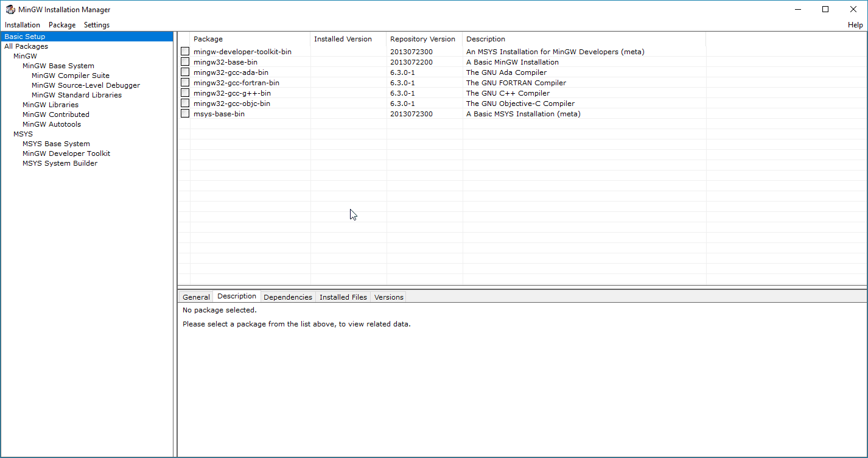Tick checkbox for mingw-developer-toolkit-bin
868x458 pixels.
coord(185,51)
